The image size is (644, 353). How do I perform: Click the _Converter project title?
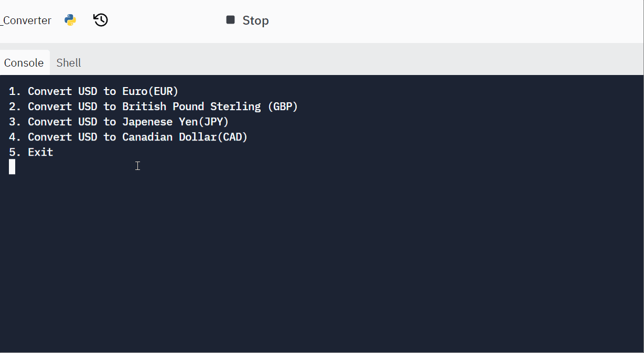(x=26, y=20)
